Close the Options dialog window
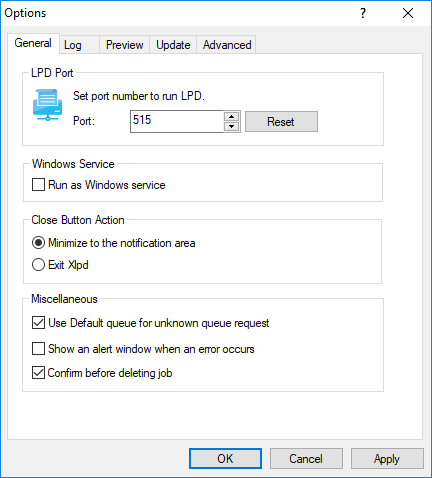The image size is (432, 478). point(408,13)
